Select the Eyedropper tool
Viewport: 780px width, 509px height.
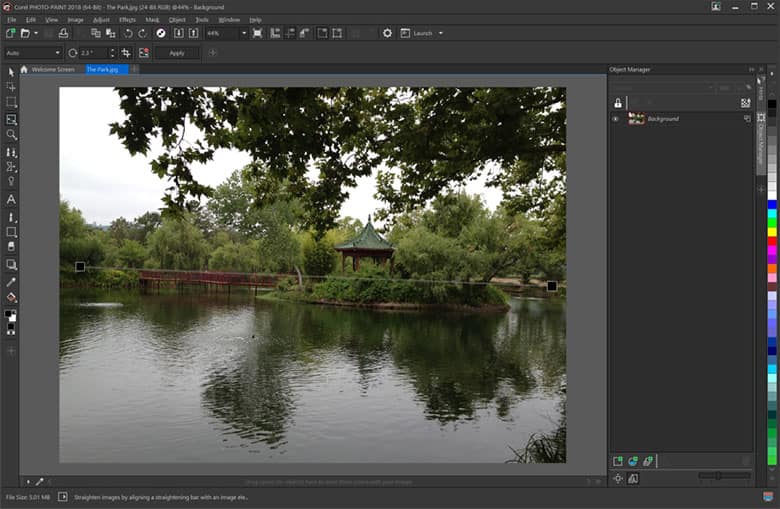pos(11,282)
